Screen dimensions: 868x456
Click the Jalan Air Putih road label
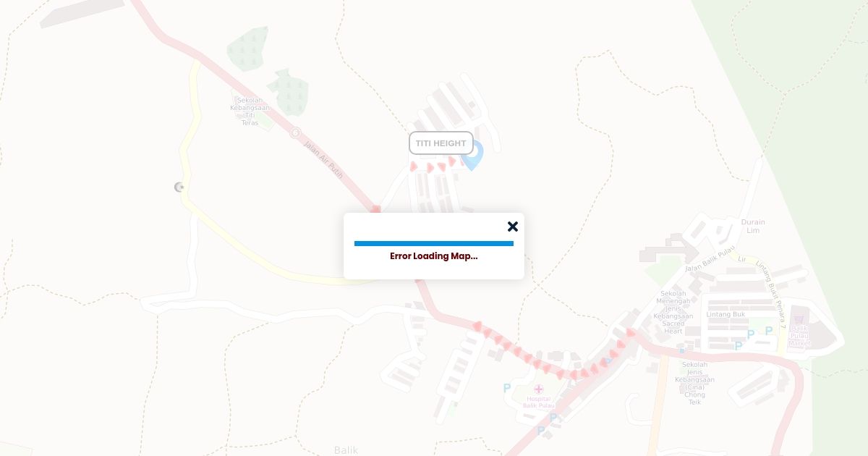[x=323, y=160]
